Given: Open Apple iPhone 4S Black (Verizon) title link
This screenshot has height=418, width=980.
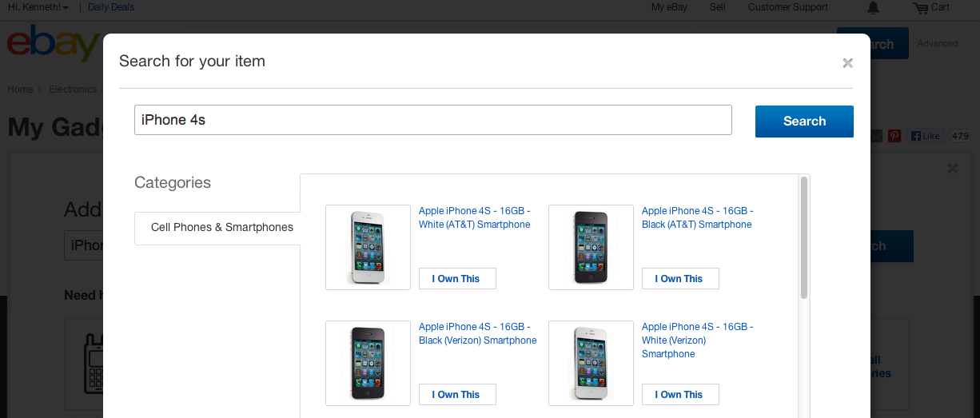Looking at the screenshot, I should [478, 334].
